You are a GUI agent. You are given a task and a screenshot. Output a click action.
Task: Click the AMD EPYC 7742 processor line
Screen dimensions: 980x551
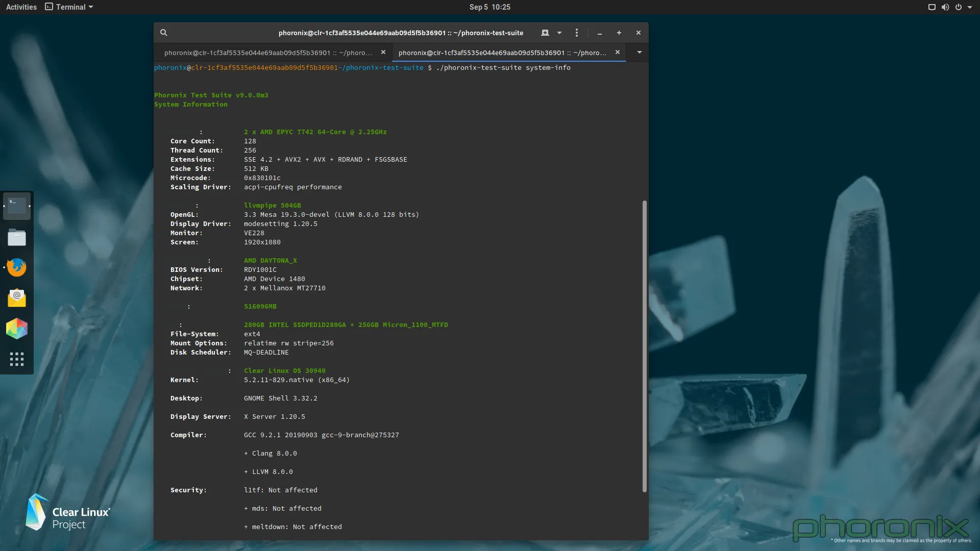click(315, 132)
